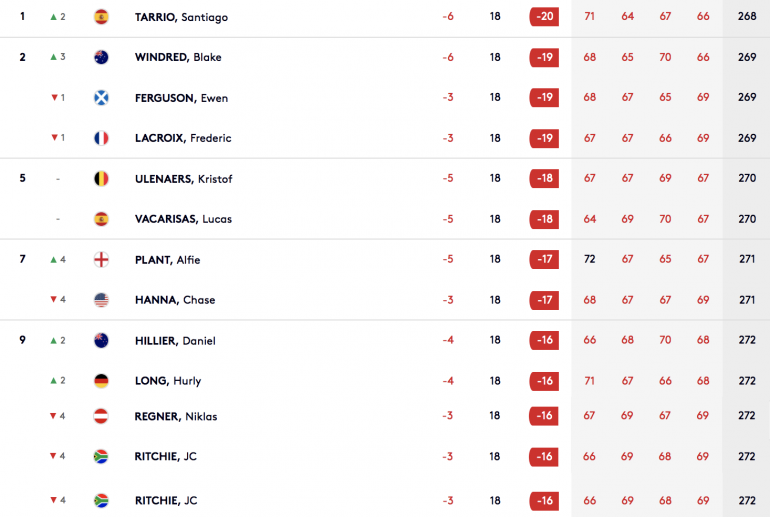Click the Scotland flag beside FERGUSON, Ewen
Screen dimensions: 770x517
(101, 98)
